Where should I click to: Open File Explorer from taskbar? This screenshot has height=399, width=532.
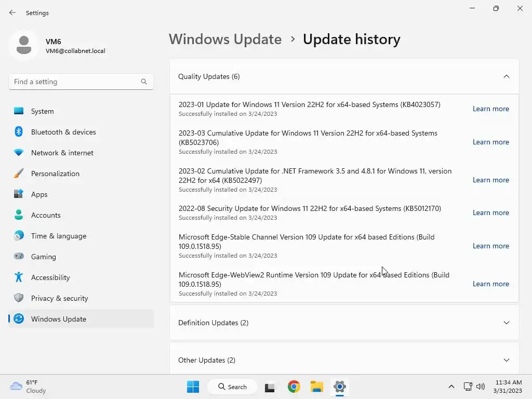[x=316, y=387]
